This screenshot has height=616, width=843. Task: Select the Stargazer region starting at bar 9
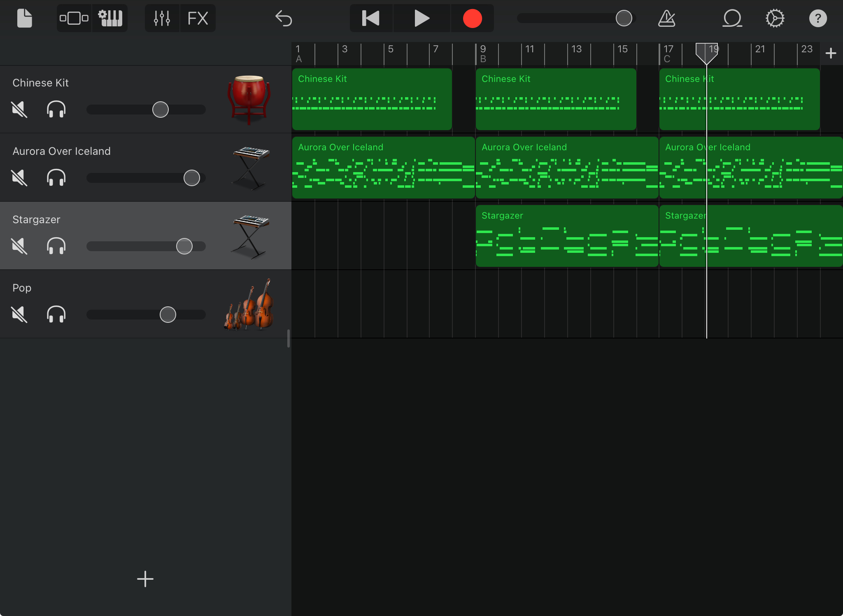tap(566, 235)
